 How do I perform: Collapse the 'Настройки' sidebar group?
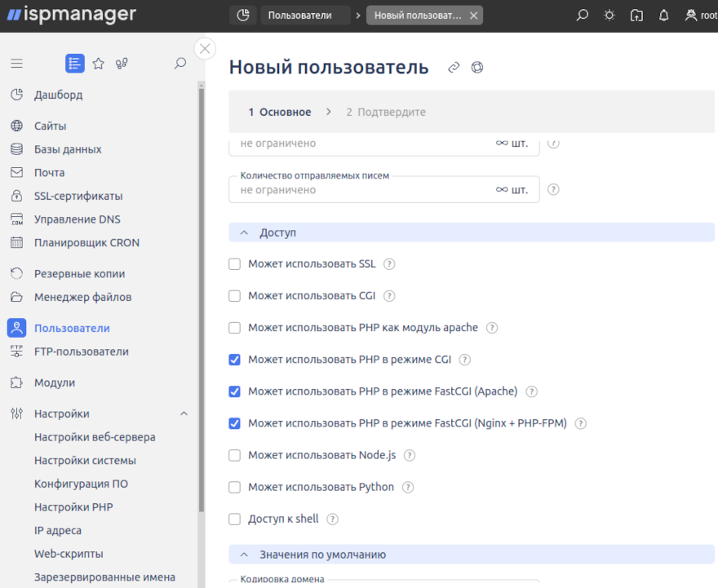(x=184, y=413)
